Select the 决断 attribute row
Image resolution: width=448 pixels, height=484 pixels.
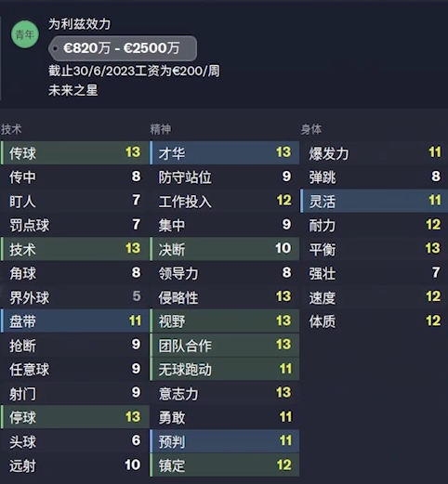click(225, 249)
